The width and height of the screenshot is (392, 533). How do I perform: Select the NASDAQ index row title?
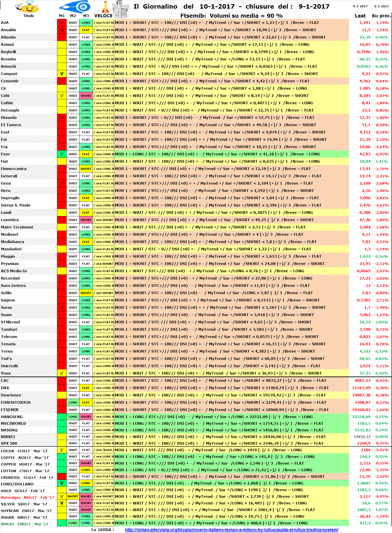click(9, 430)
